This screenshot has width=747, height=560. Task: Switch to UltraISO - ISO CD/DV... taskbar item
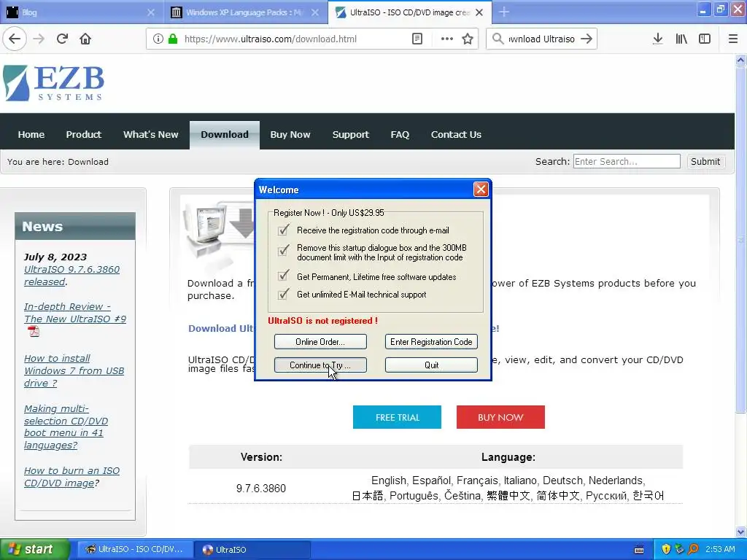135,550
